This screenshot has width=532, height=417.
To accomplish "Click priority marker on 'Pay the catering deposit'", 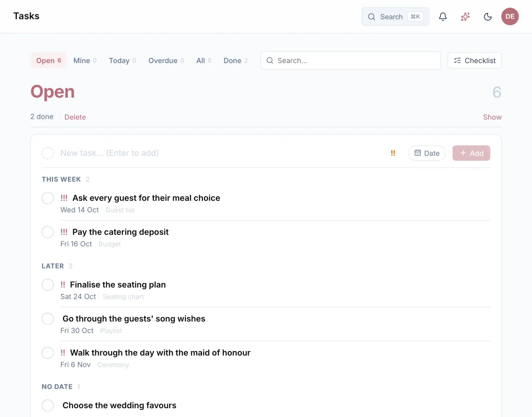I will tap(64, 232).
